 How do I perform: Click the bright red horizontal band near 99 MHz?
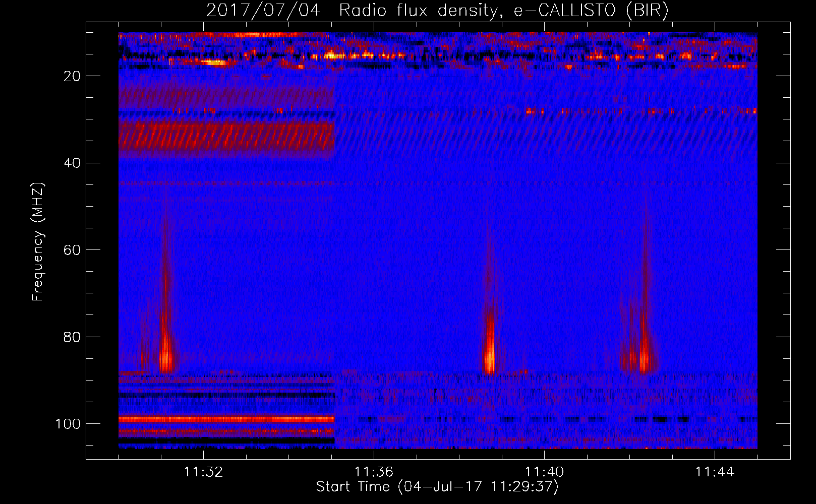[226, 419]
